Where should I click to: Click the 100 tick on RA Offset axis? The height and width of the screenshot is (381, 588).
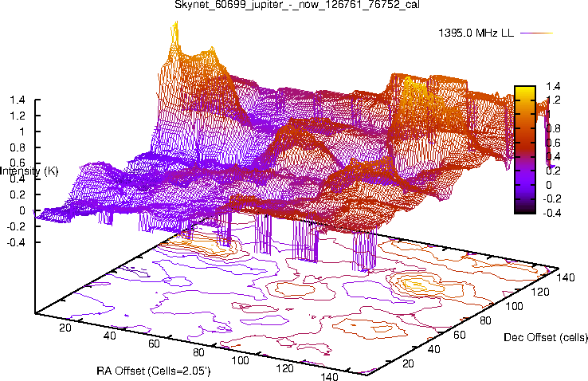point(241,360)
